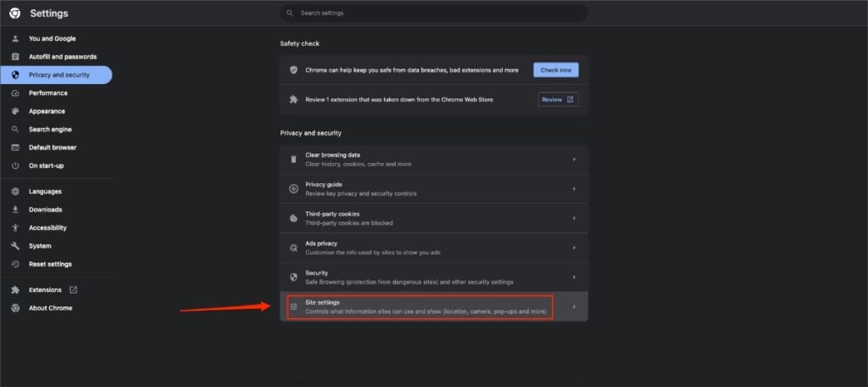Open About Chrome page

[50, 308]
